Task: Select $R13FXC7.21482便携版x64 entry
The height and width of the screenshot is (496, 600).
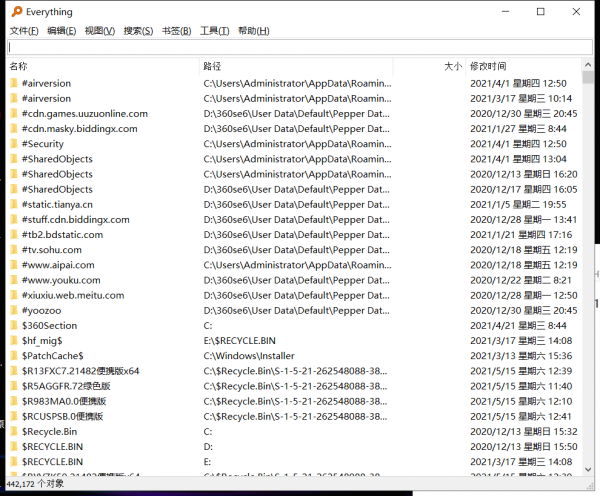Action: pos(80,371)
